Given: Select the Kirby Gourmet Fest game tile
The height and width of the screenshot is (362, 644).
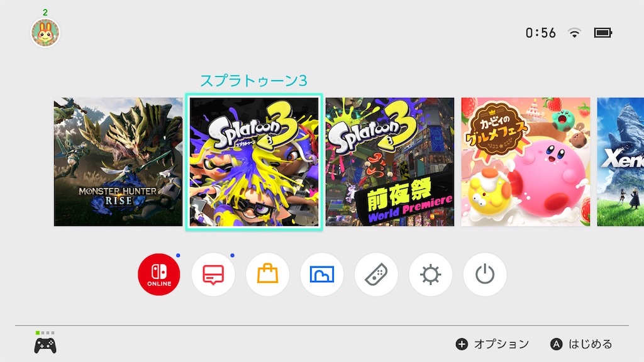Looking at the screenshot, I should click(x=526, y=162).
